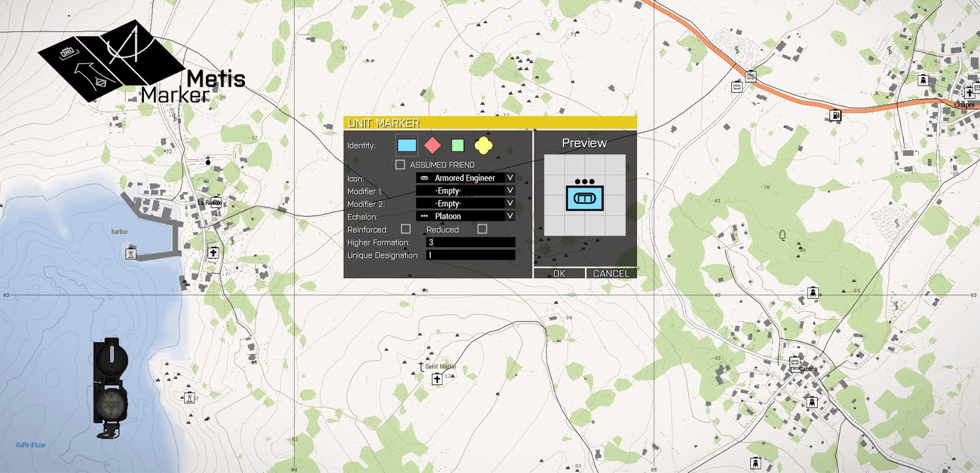This screenshot has width=980, height=473.
Task: Click the tree icon in the forest
Action: click(782, 235)
